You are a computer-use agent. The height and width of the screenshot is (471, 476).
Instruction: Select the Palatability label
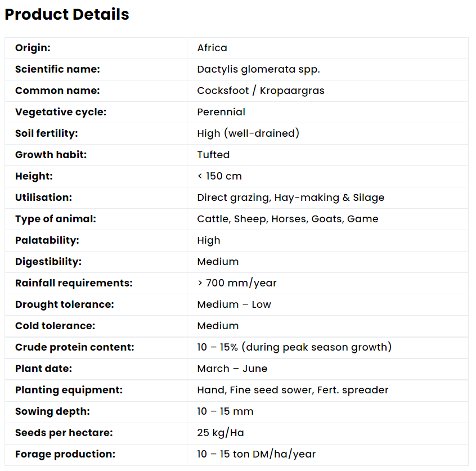pos(47,240)
